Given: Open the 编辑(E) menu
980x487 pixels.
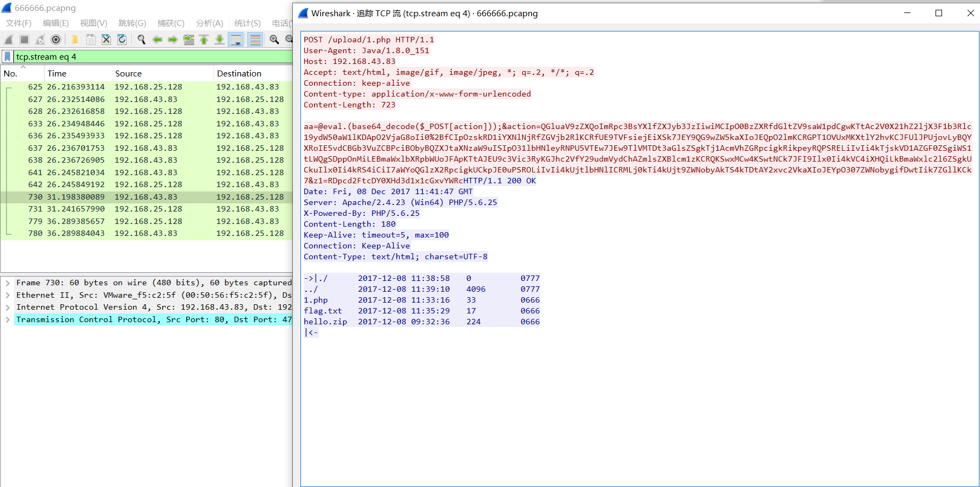Looking at the screenshot, I should [56, 23].
